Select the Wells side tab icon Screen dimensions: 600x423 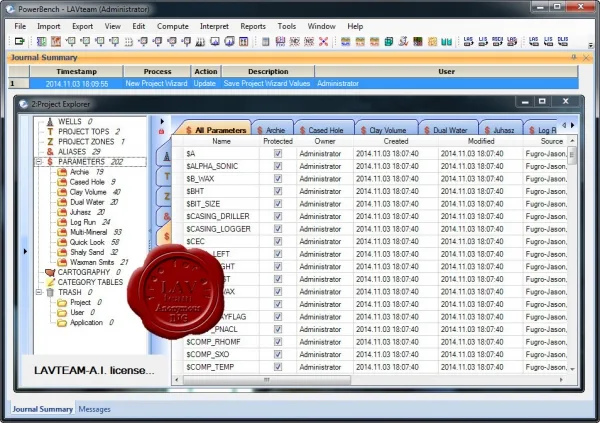pyautogui.click(x=166, y=156)
